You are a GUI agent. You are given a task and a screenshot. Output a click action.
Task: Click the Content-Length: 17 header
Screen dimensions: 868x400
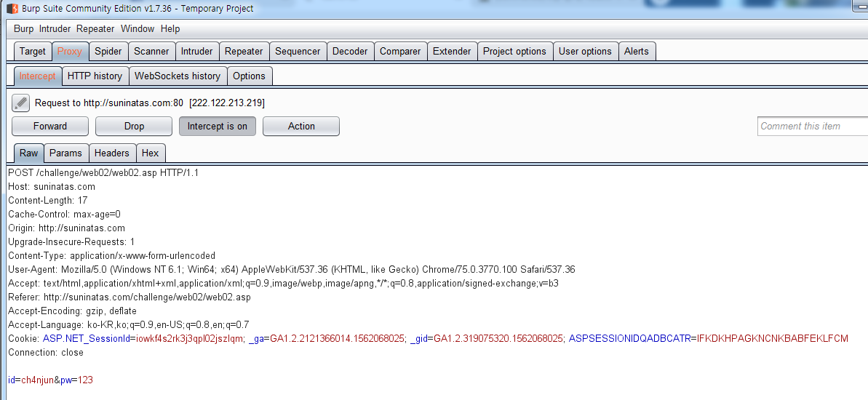click(x=47, y=200)
